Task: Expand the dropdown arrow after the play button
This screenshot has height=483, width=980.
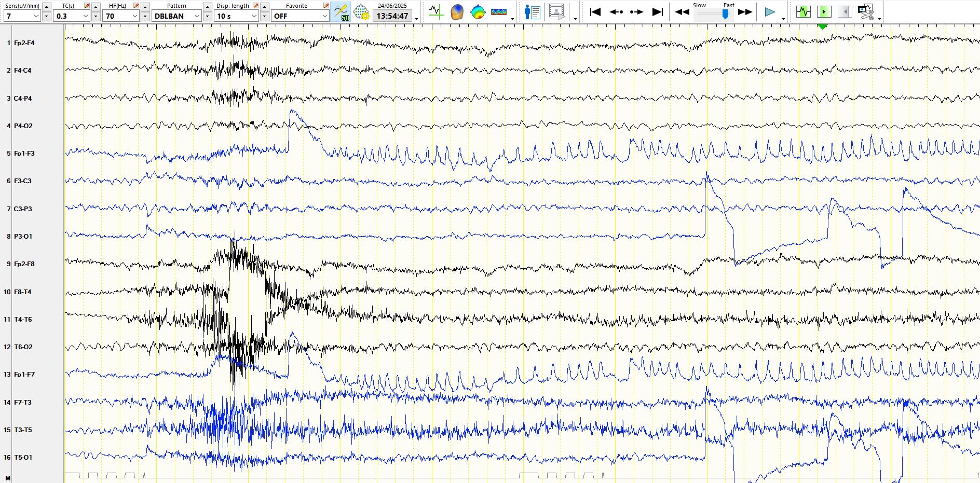Action: click(783, 18)
